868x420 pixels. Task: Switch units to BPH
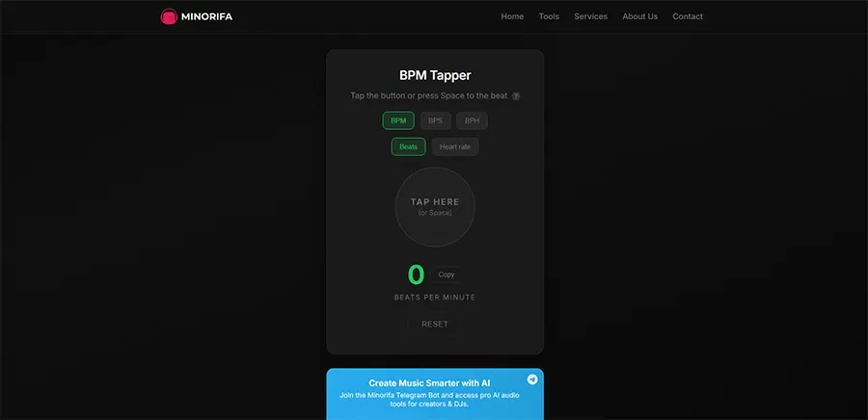(x=472, y=120)
